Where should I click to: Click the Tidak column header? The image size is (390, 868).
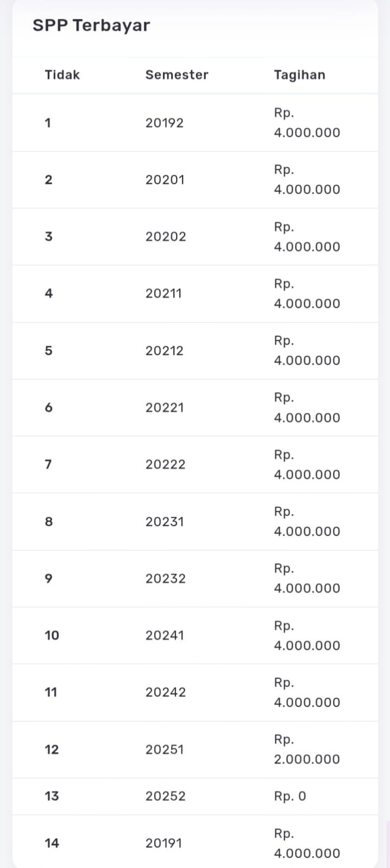coord(62,75)
